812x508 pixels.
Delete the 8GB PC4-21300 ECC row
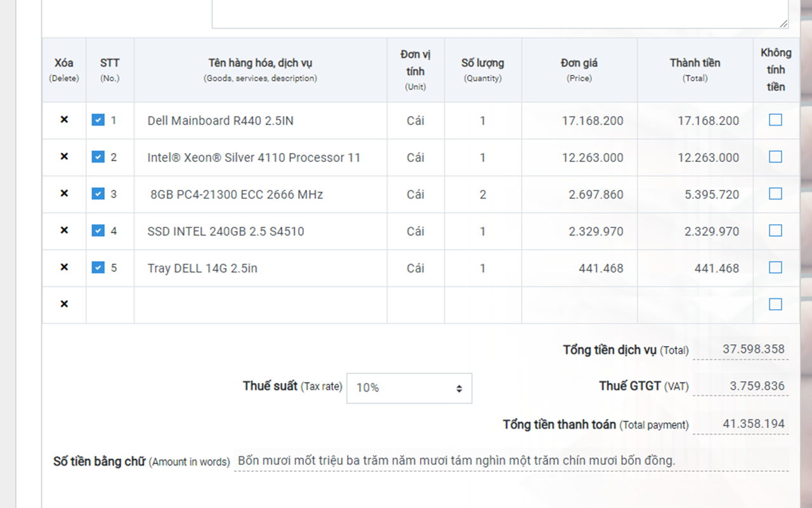(x=64, y=193)
